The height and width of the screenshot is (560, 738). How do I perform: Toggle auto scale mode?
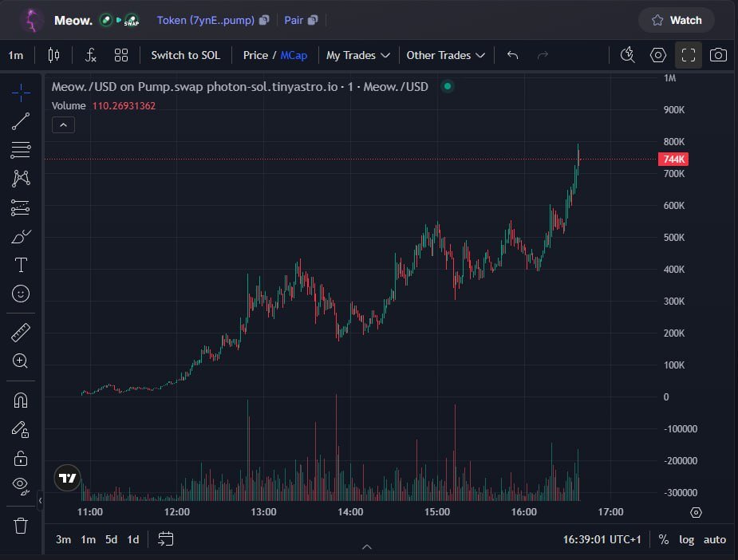(715, 539)
